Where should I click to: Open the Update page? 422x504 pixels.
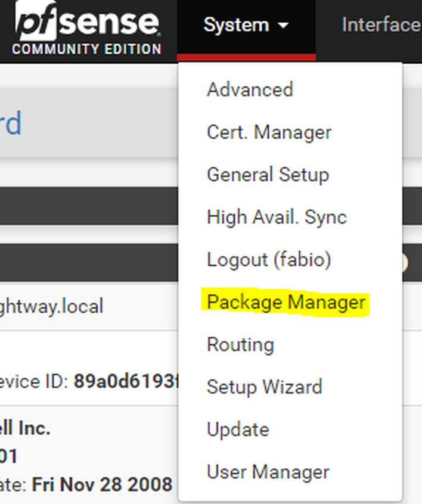[x=238, y=430]
